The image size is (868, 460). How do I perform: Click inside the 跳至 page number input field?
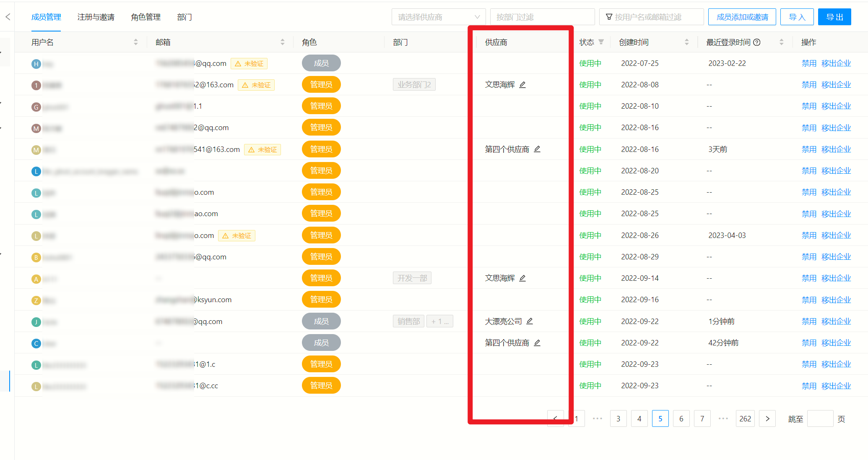pos(821,418)
